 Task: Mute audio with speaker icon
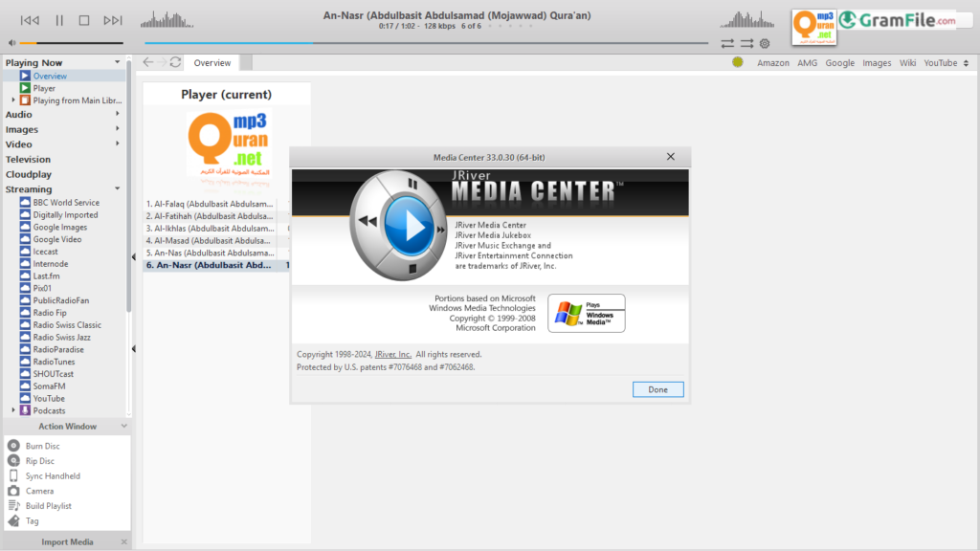11,43
